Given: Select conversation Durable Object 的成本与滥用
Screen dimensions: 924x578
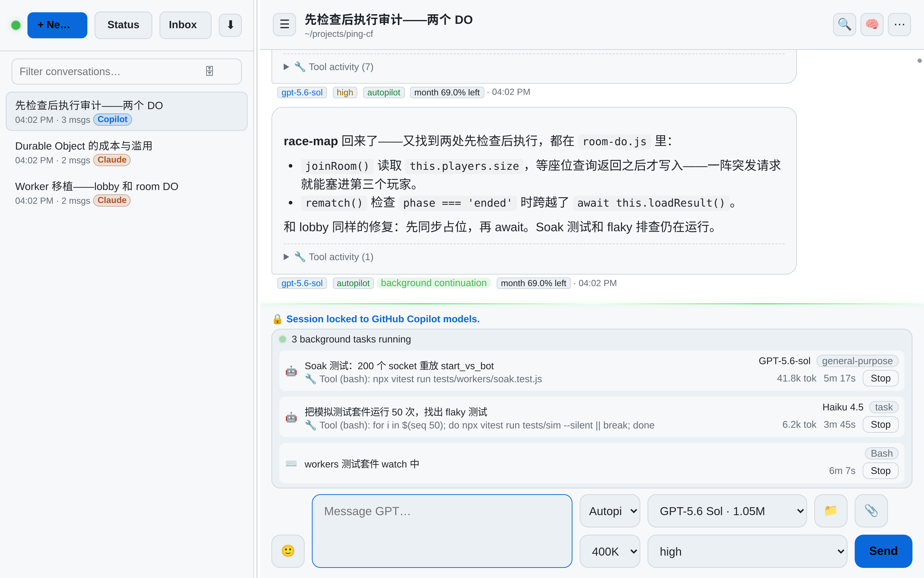Looking at the screenshot, I should point(126,152).
